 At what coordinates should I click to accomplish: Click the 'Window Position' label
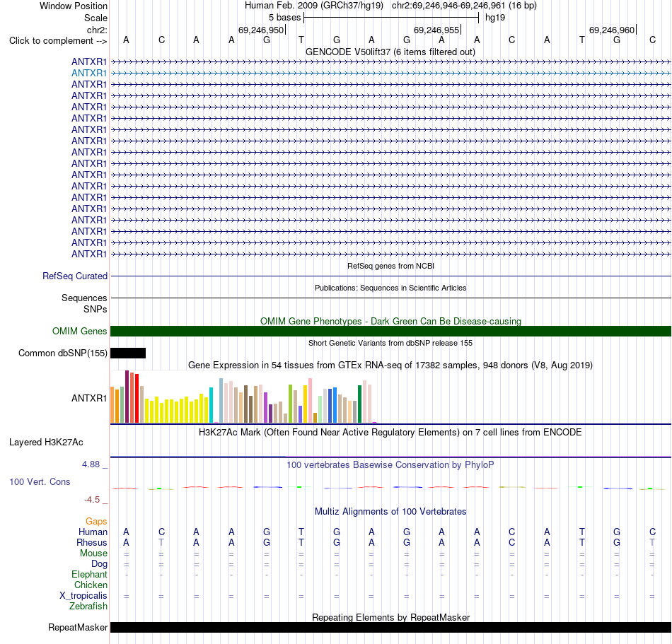coord(74,6)
